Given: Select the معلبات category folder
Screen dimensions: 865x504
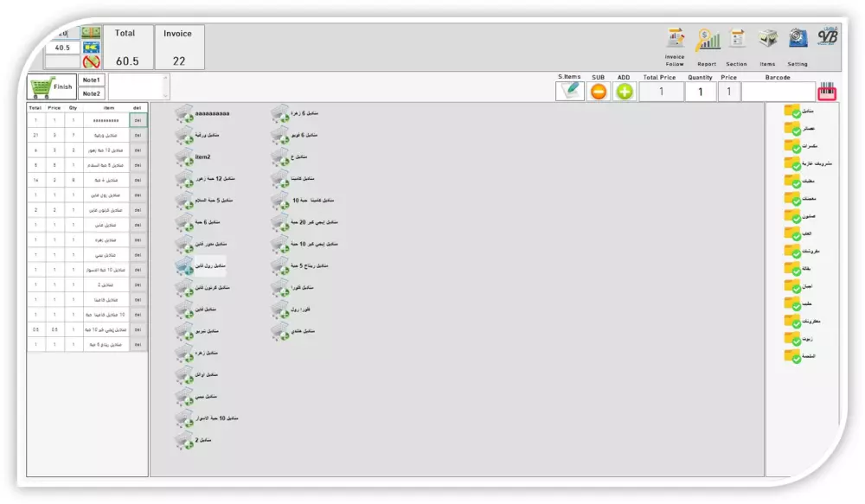Looking at the screenshot, I should click(799, 181).
